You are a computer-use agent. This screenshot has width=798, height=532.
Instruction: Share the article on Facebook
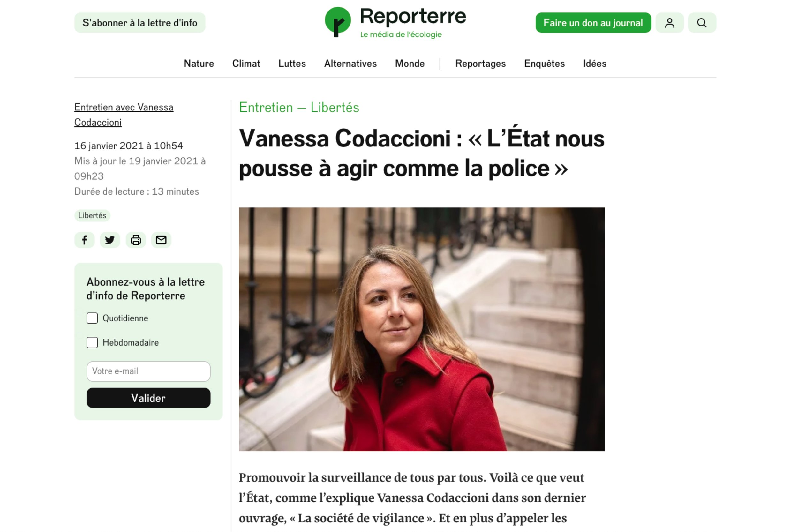click(x=85, y=240)
